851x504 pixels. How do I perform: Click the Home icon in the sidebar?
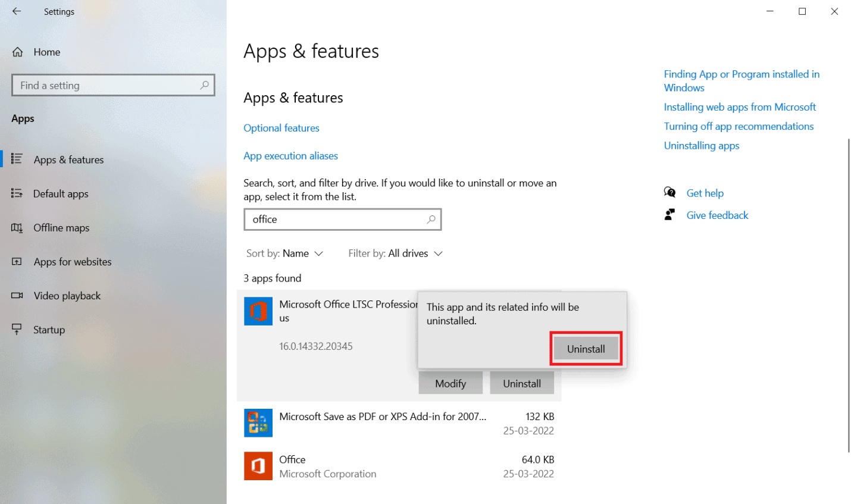(18, 52)
